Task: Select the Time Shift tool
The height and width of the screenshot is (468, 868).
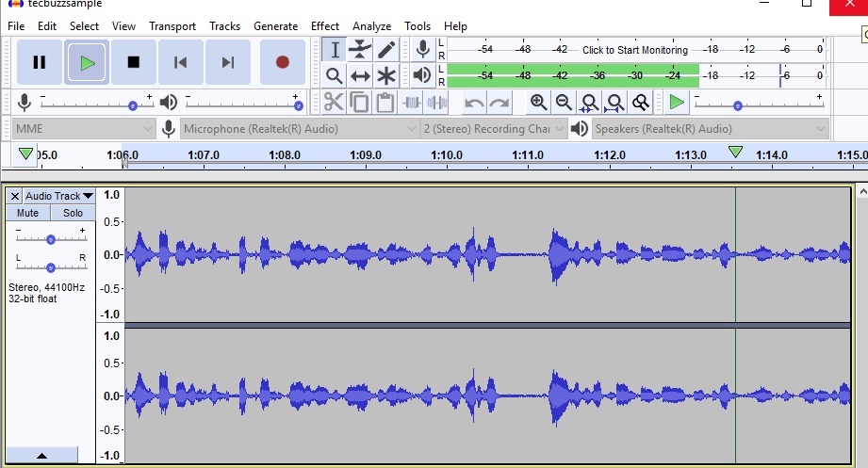Action: tap(360, 76)
